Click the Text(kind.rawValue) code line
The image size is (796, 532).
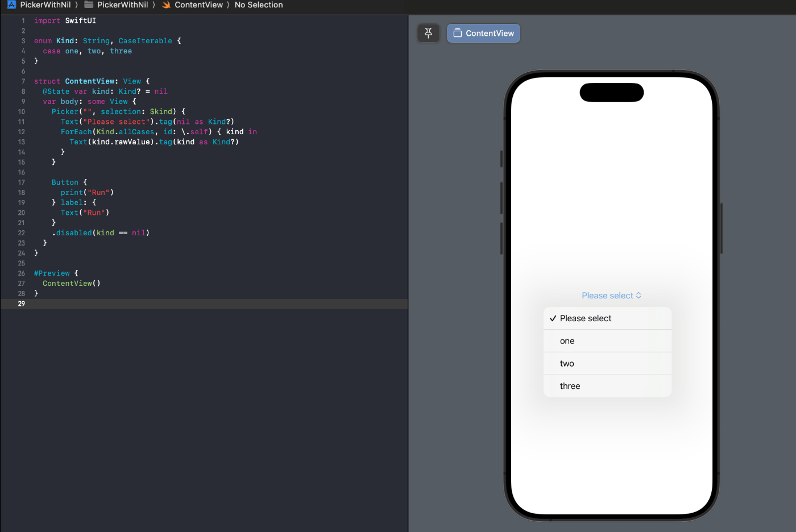154,142
